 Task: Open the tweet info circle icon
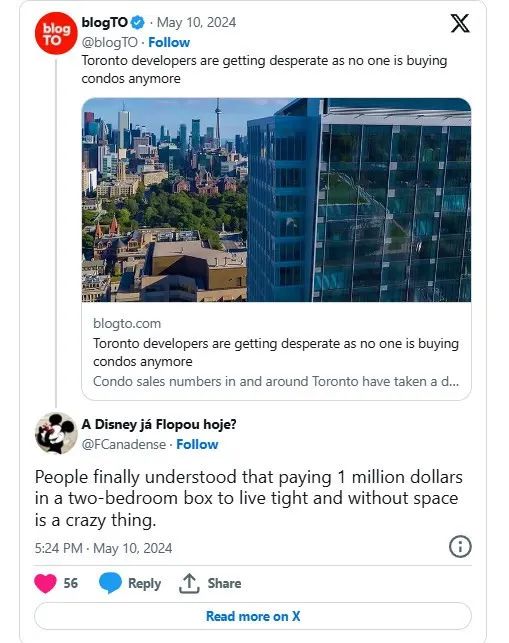click(x=460, y=547)
